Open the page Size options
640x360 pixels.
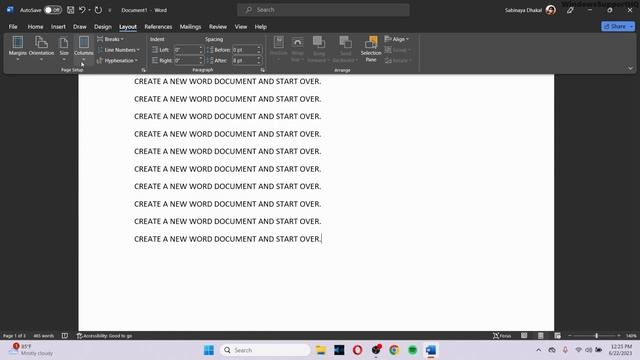64,49
